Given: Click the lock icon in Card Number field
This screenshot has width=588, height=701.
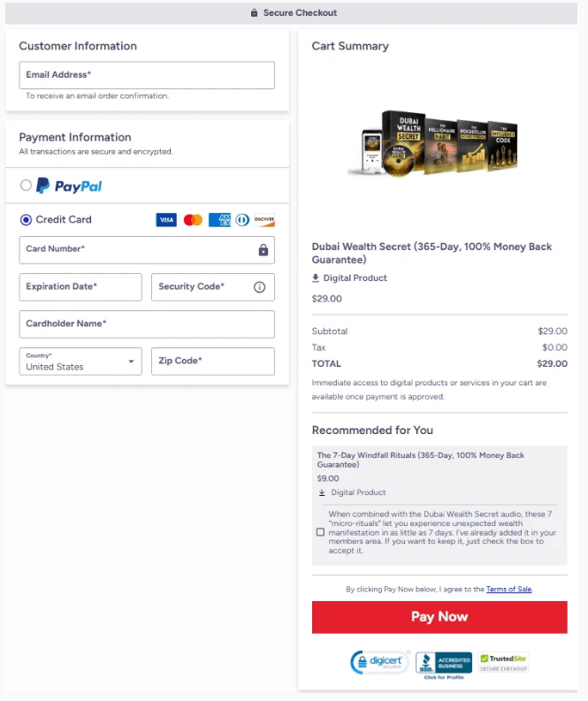Looking at the screenshot, I should click(263, 250).
